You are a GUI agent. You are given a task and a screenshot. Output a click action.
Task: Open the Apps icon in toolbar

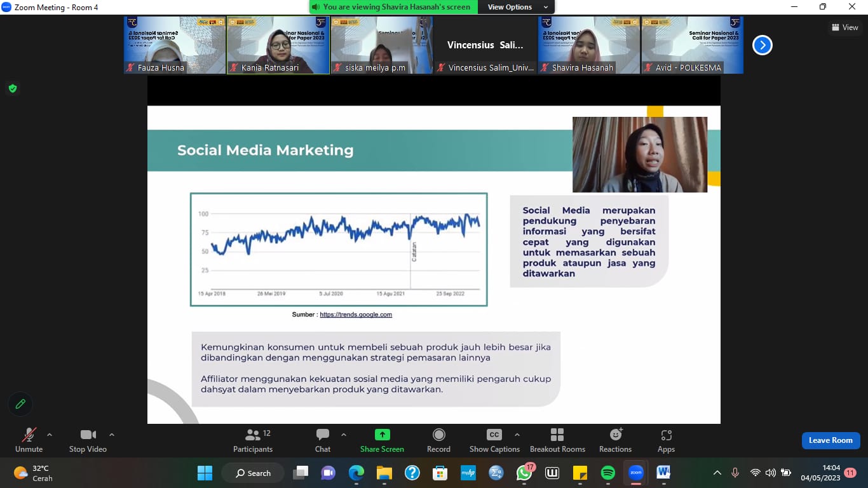coord(666,435)
